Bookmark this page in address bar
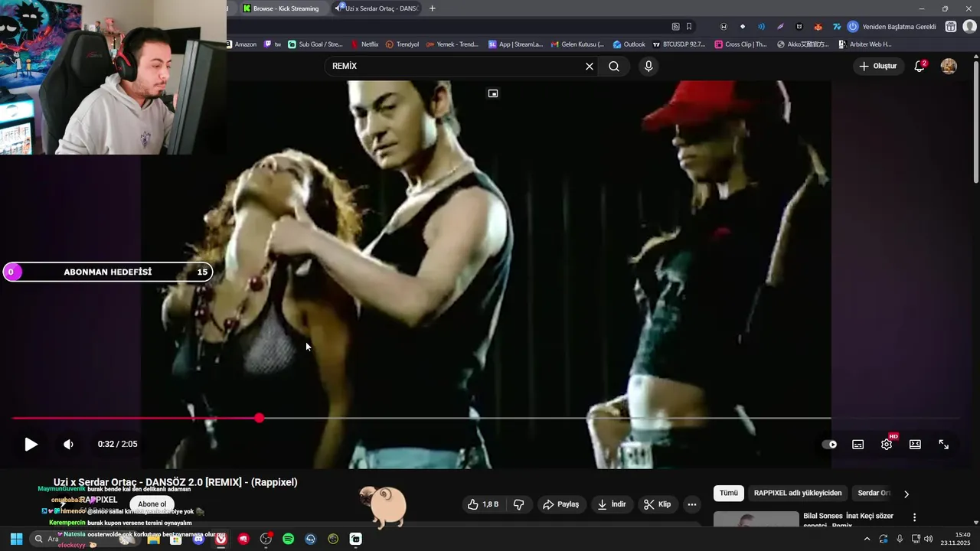Screen dimensions: 980x551 coord(689,27)
